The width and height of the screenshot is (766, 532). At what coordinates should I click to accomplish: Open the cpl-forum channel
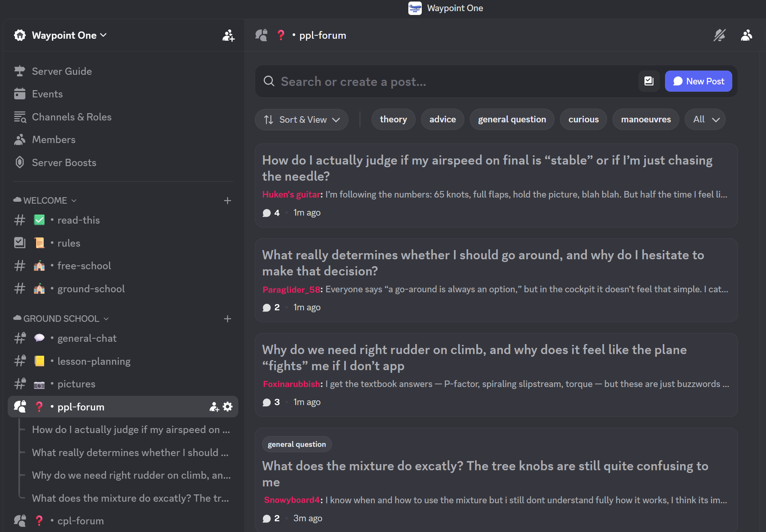tap(81, 520)
